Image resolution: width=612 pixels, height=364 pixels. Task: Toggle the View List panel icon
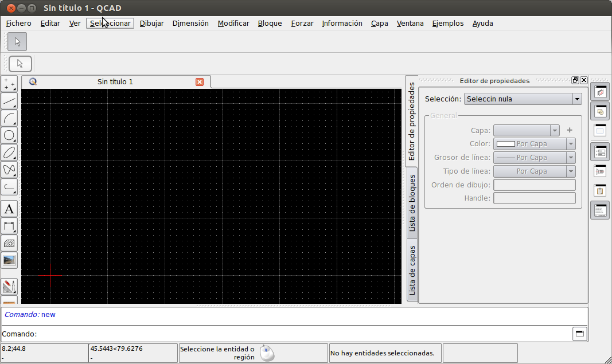601,130
